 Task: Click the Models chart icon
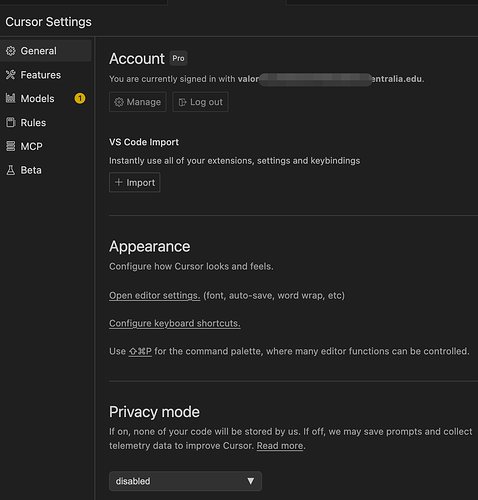[x=11, y=98]
